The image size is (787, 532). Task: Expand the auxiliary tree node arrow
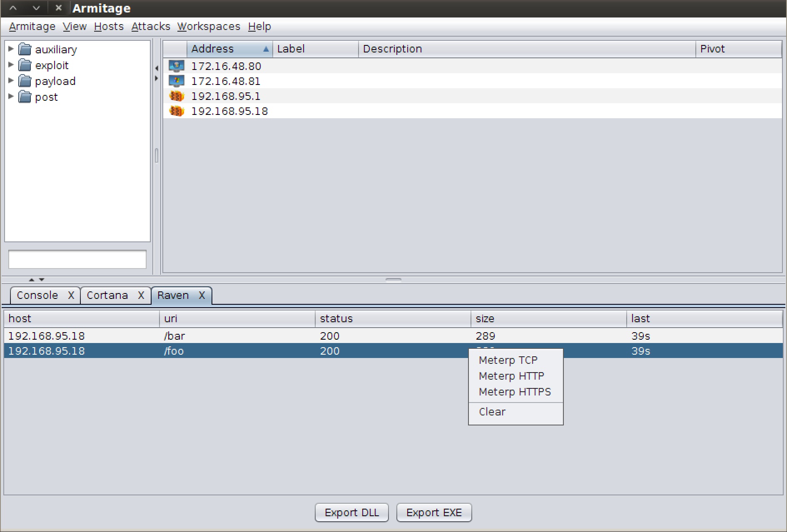pyautogui.click(x=11, y=49)
